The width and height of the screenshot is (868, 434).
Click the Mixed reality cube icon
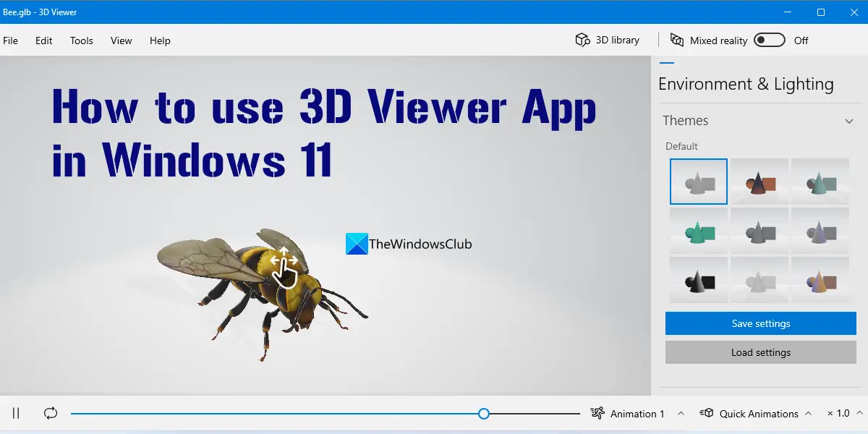coord(677,40)
